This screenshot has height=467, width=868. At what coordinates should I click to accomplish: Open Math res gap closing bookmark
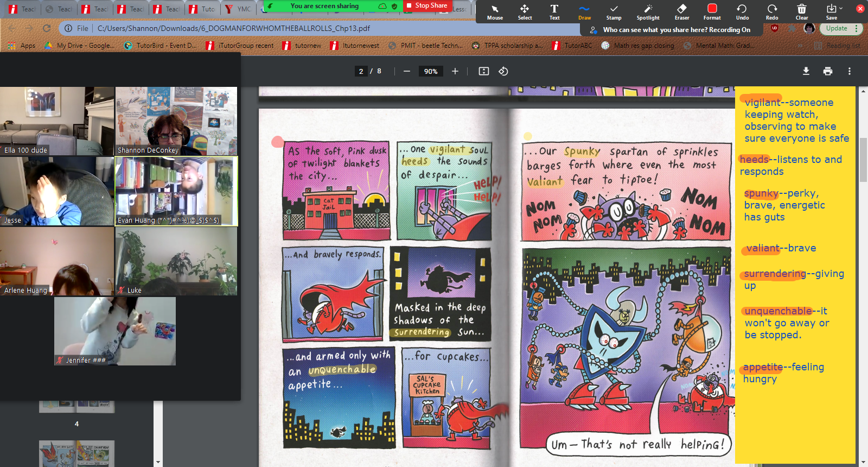pos(638,46)
